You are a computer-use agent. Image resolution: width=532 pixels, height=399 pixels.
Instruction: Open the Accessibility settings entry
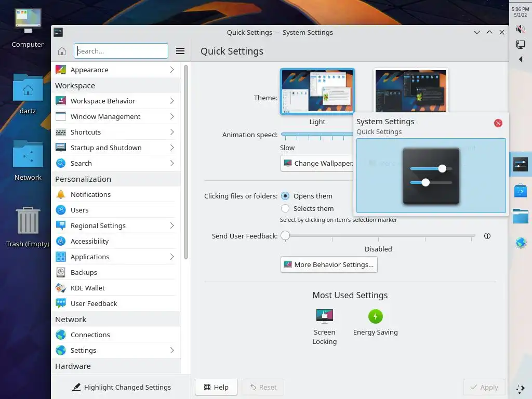[116, 241]
